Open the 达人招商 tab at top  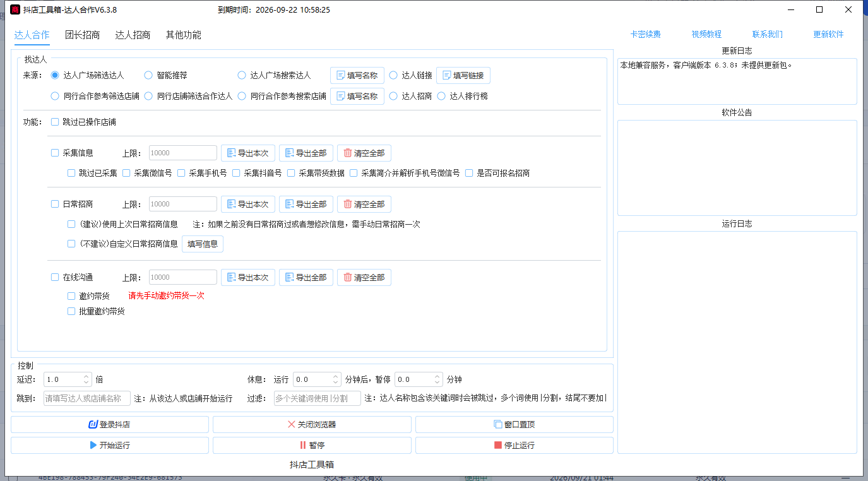coord(133,35)
